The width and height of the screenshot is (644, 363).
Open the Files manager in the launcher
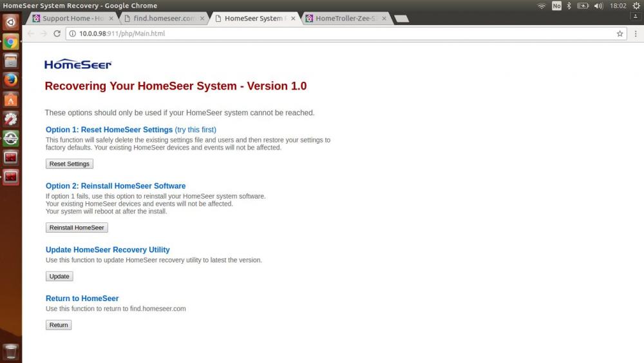pos(11,61)
